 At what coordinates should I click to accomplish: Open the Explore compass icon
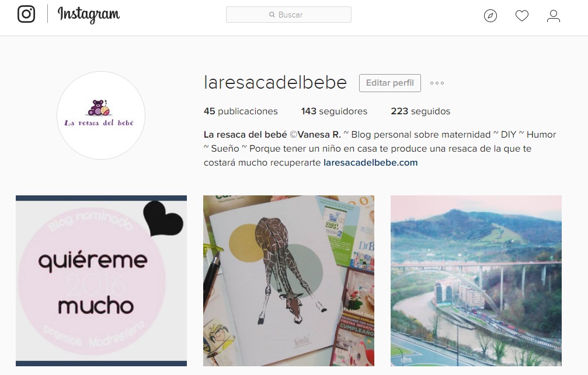490,16
